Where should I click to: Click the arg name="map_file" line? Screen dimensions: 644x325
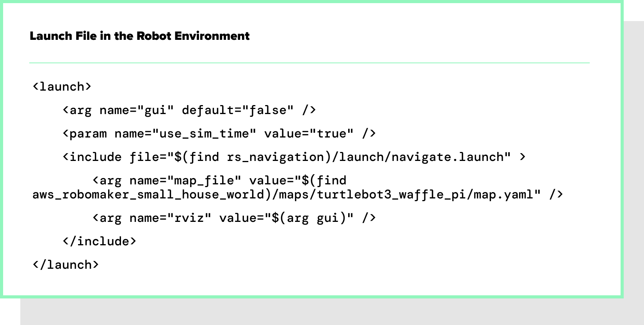click(219, 180)
